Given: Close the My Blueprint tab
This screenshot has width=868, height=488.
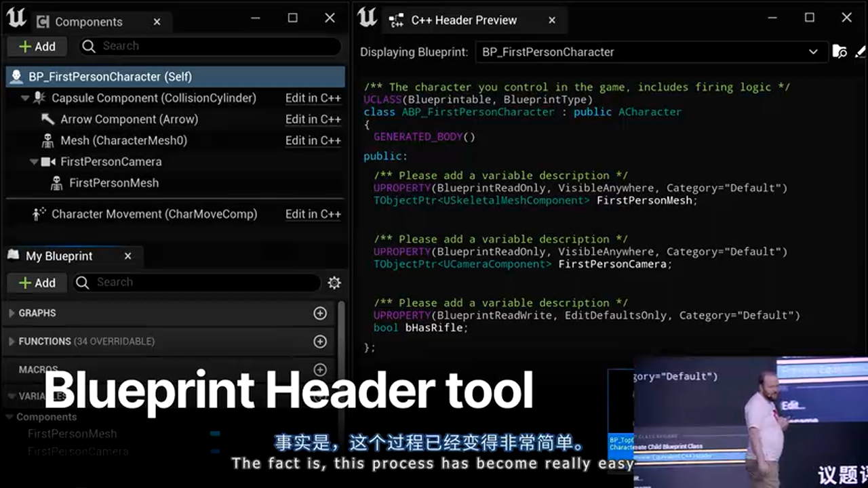Looking at the screenshot, I should [127, 256].
